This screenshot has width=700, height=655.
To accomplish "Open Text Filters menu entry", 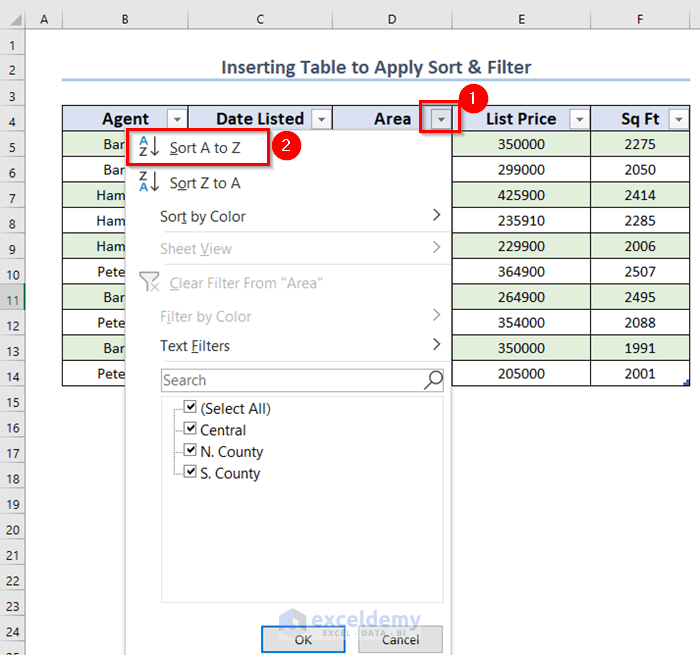I will click(288, 346).
